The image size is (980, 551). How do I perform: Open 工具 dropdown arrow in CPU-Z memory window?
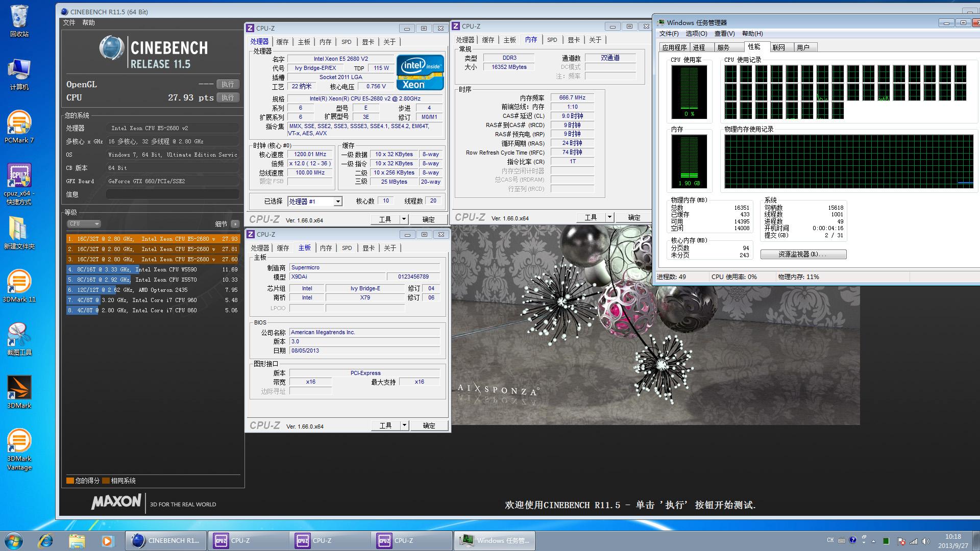click(x=609, y=217)
